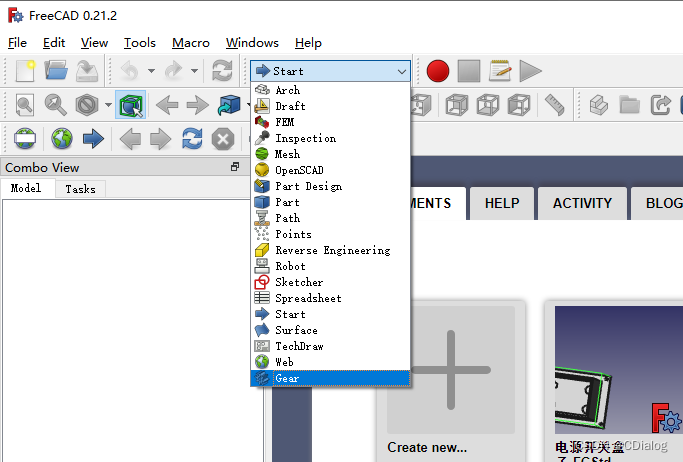Execute macro with green play icon
The image size is (683, 462).
tap(531, 71)
